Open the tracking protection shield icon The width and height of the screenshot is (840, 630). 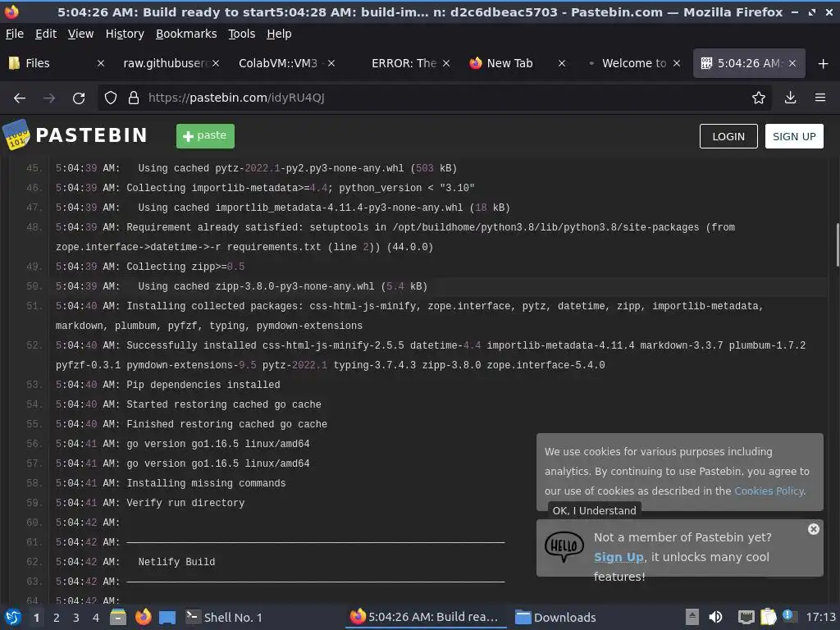(x=111, y=98)
